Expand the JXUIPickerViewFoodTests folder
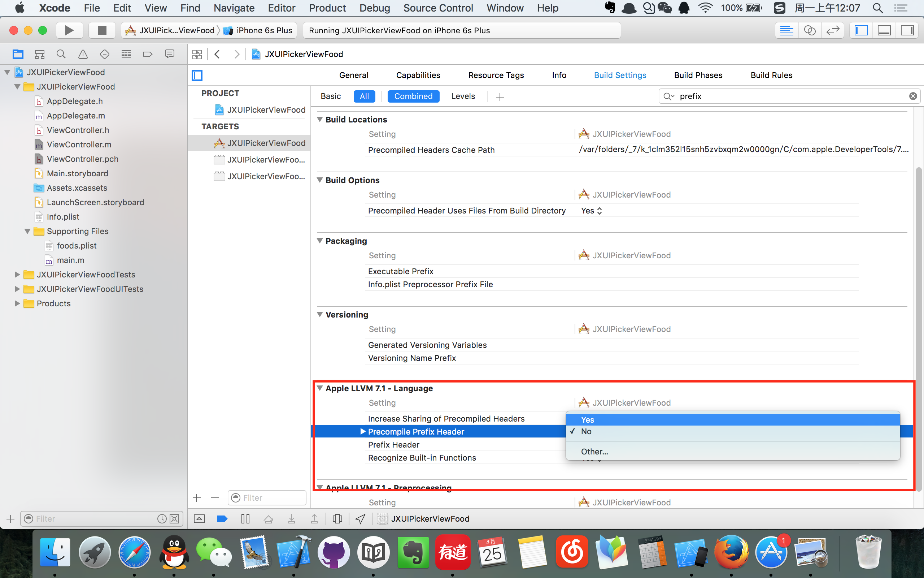Viewport: 924px width, 578px height. [x=17, y=275]
